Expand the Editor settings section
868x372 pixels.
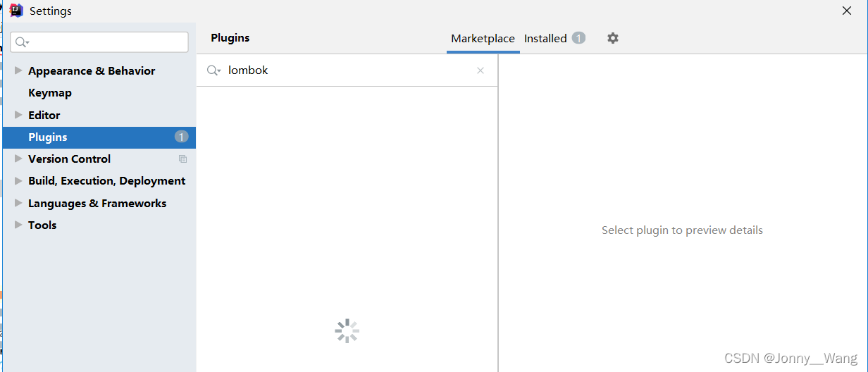pos(18,115)
